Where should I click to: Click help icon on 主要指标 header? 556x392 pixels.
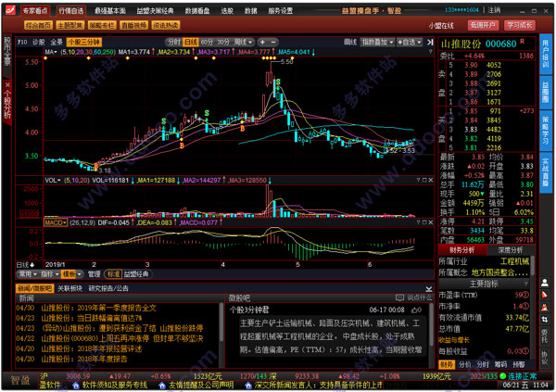tap(525, 284)
